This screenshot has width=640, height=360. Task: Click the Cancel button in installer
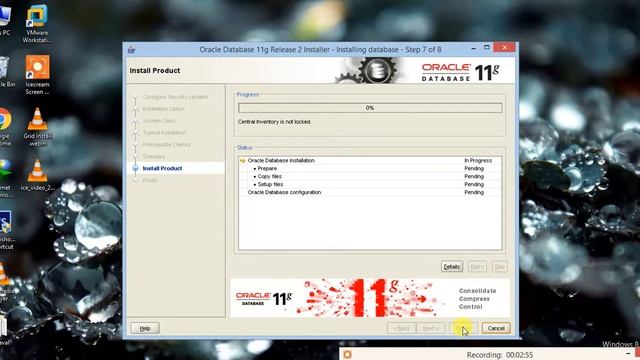(x=496, y=328)
